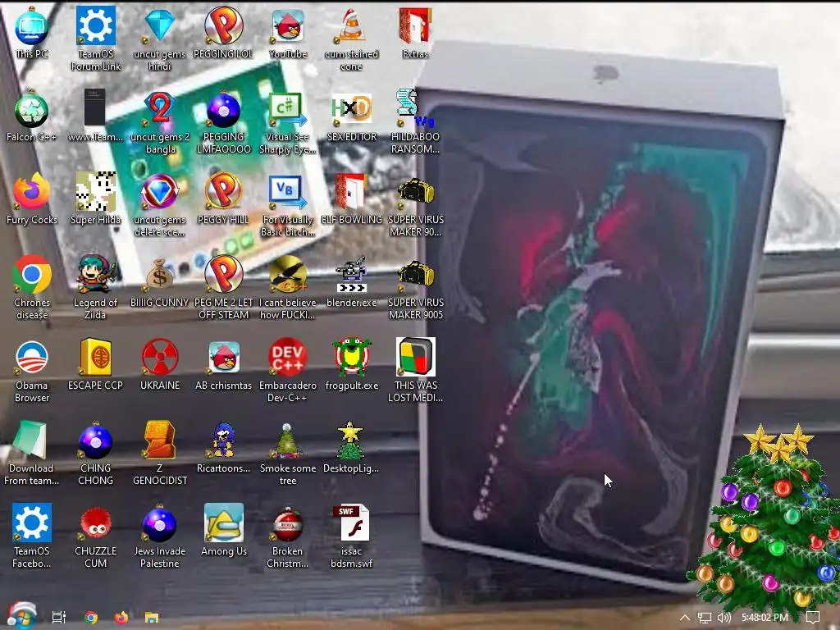The height and width of the screenshot is (630, 840).
Task: Open the AB crhismtas Angry Birds icon
Action: point(223,365)
